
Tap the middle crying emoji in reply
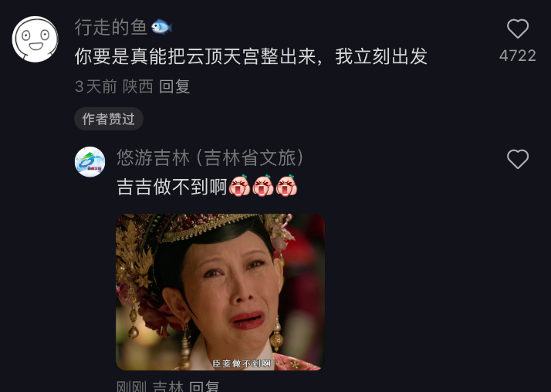(x=263, y=186)
